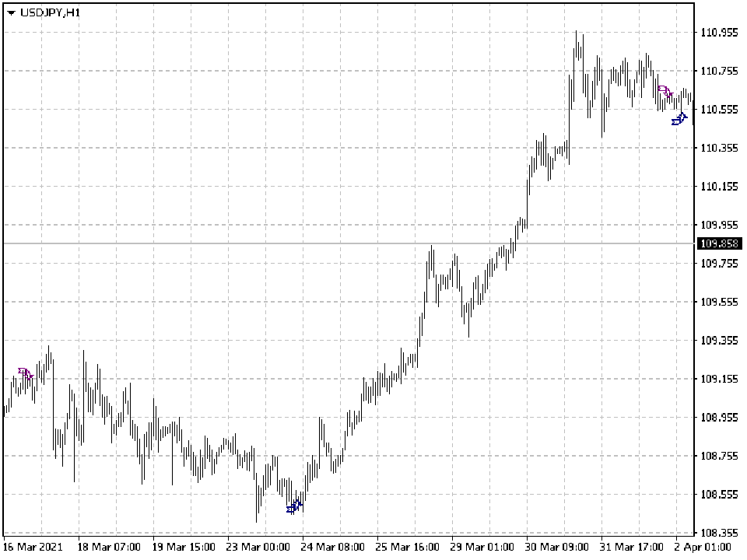
Task: Select the blue buy arrow near 2 Apr
Action: 679,118
